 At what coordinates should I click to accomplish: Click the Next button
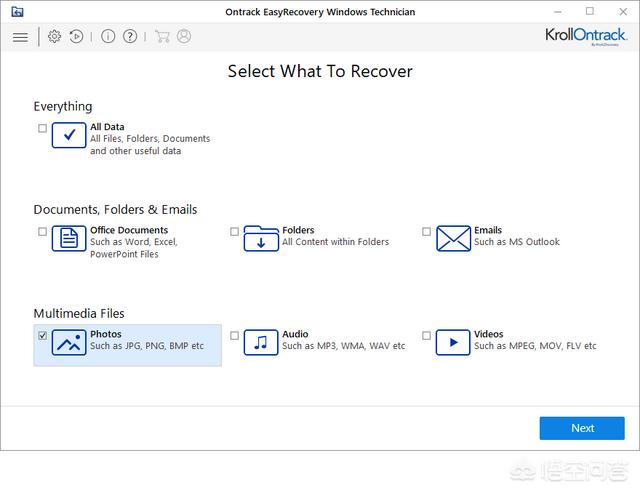582,428
